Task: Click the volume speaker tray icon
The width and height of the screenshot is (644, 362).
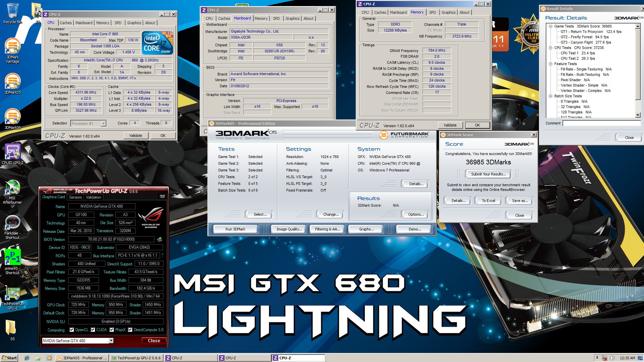Action: click(x=612, y=358)
